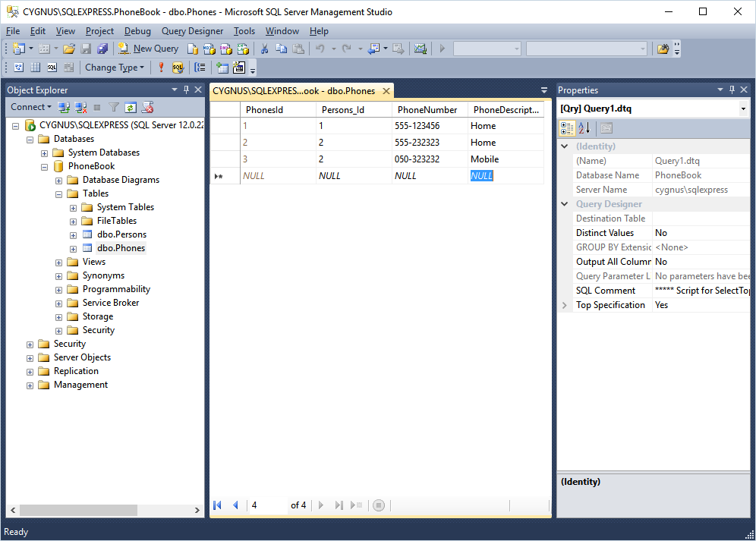Go to previous row navigation button
Image resolution: width=756 pixels, height=541 pixels.
pos(235,505)
